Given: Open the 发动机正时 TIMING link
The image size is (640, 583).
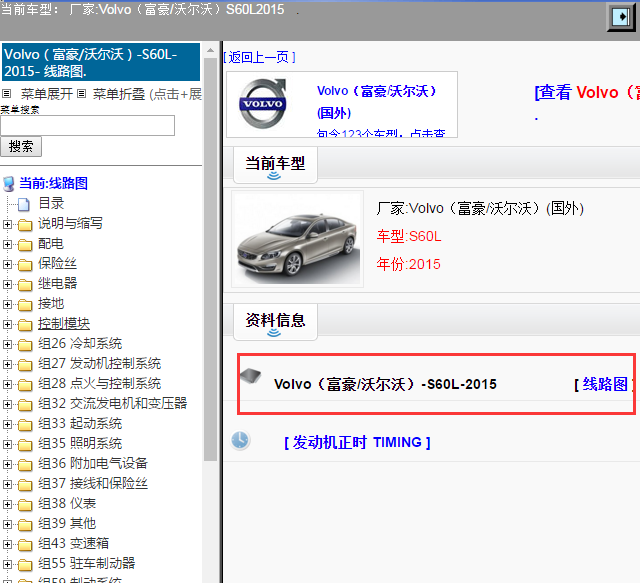Looking at the screenshot, I should click(357, 443).
